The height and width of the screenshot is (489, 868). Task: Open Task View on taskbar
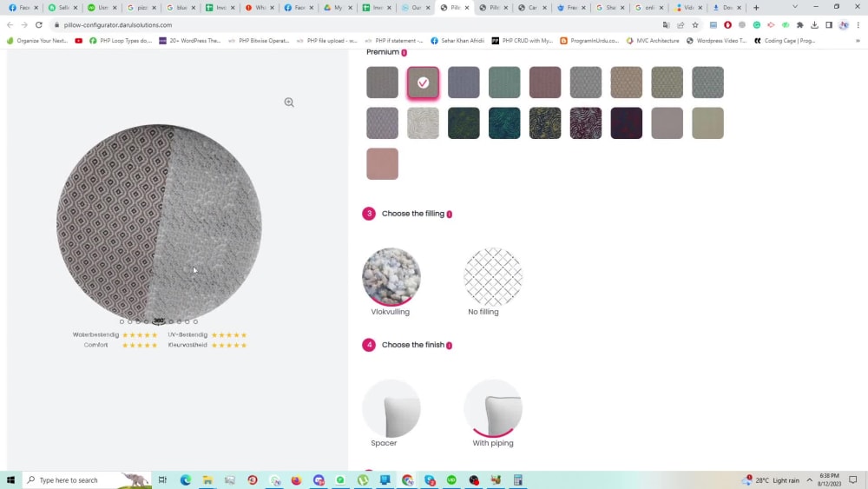click(x=163, y=480)
